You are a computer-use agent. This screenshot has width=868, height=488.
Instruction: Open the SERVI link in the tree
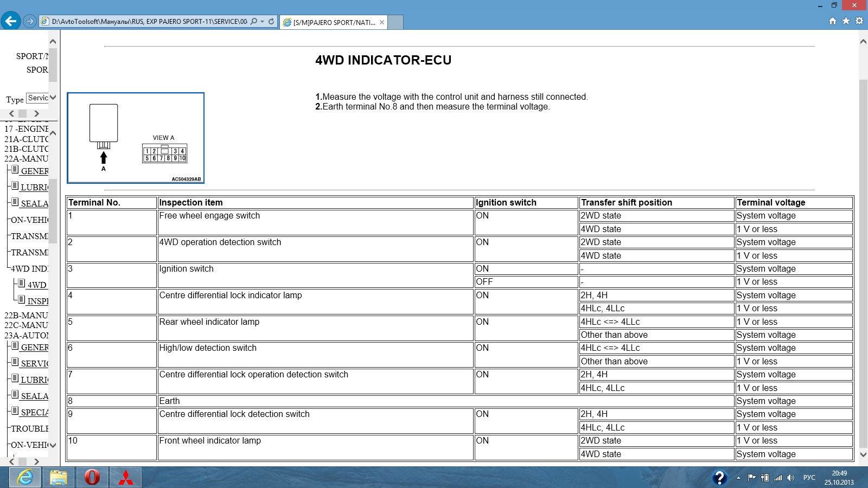coord(35,363)
